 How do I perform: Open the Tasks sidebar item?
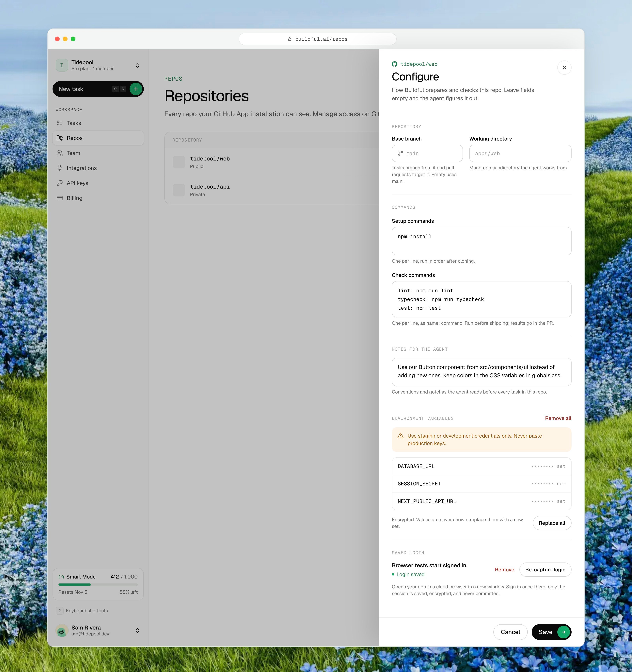(98, 123)
